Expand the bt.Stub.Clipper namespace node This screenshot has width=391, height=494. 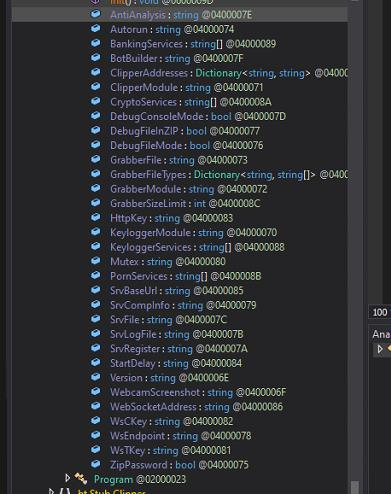pyautogui.click(x=51, y=491)
